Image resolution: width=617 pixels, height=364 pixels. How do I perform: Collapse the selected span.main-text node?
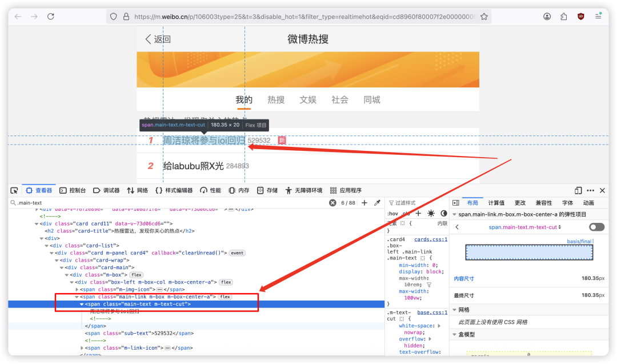[81, 304]
